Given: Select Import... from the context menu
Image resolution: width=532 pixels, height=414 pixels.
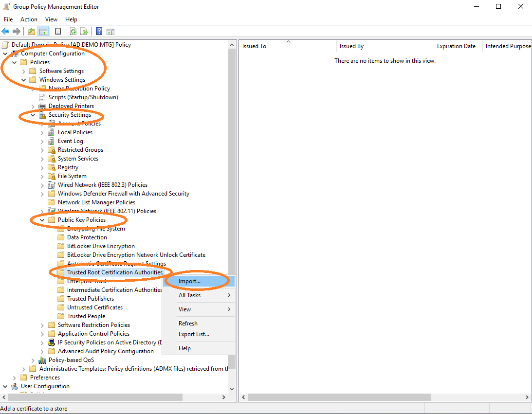Looking at the screenshot, I should click(x=189, y=281).
